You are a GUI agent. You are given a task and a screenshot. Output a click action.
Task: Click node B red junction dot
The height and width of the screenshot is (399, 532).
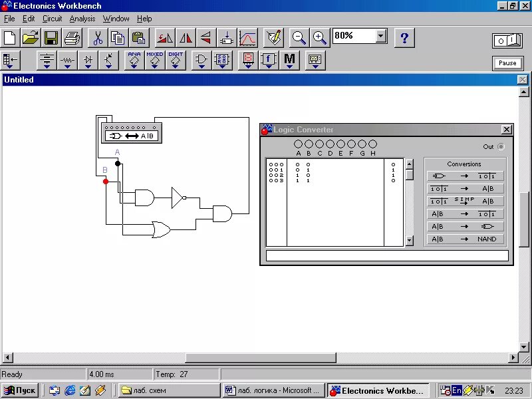click(106, 182)
